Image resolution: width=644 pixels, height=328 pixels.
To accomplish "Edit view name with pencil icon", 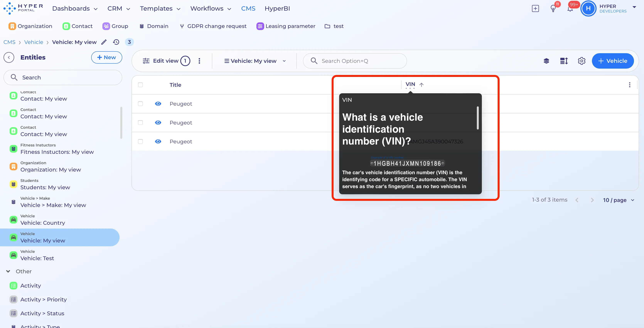I will point(104,42).
